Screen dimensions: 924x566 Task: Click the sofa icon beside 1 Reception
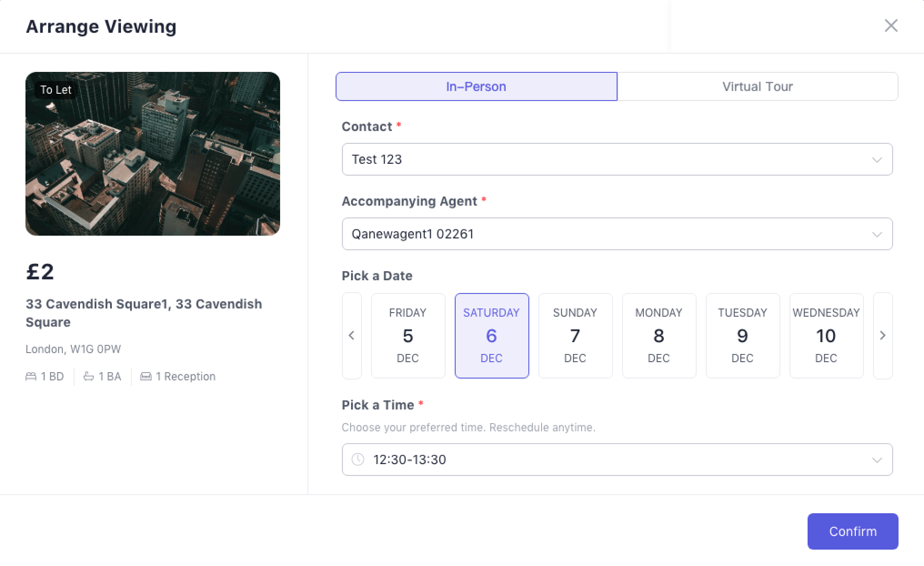point(146,376)
